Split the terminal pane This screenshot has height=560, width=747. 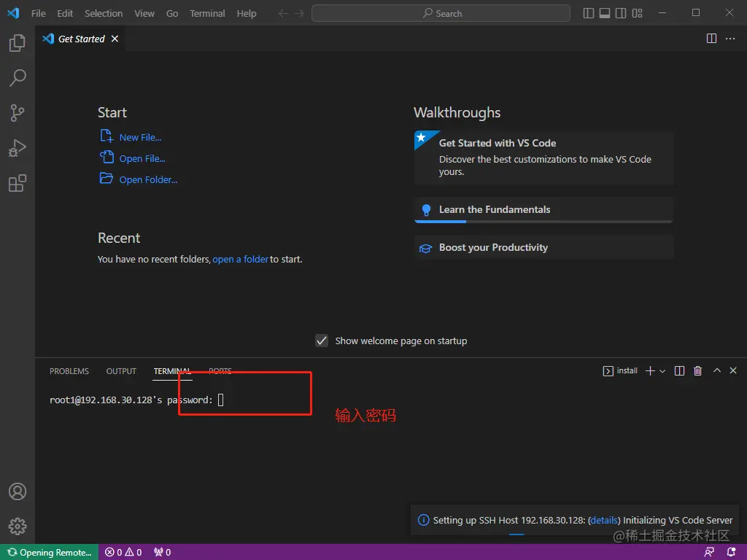point(679,370)
